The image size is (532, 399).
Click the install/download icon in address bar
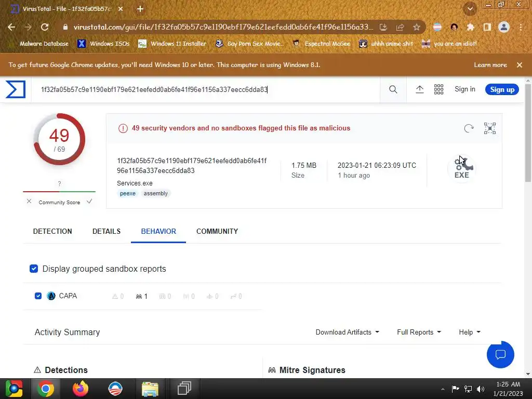[x=383, y=27]
